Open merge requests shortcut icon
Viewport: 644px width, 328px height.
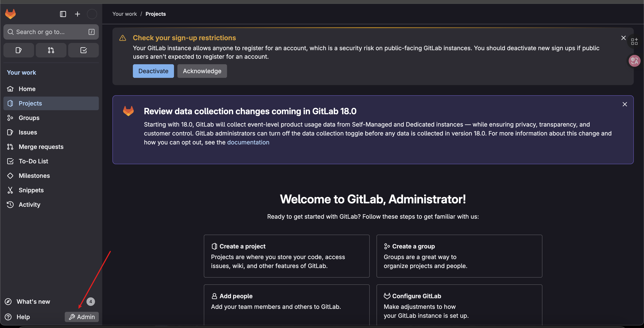pyautogui.click(x=51, y=50)
